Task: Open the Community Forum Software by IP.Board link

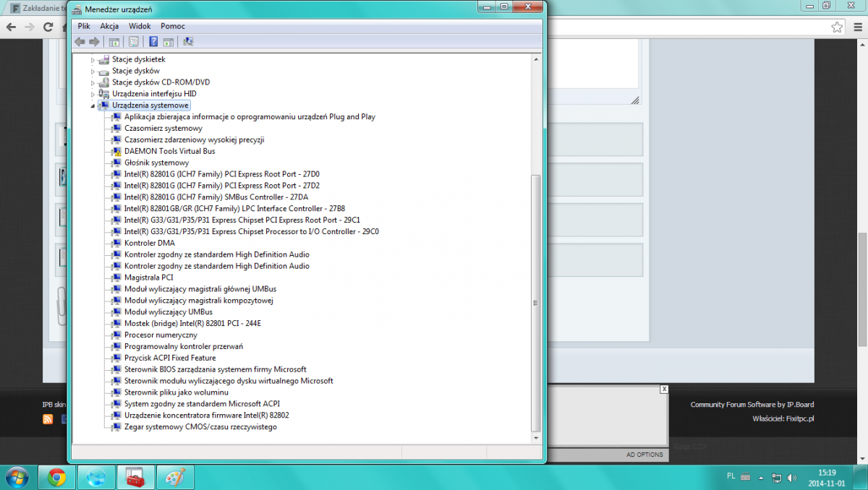Action: 752,405
